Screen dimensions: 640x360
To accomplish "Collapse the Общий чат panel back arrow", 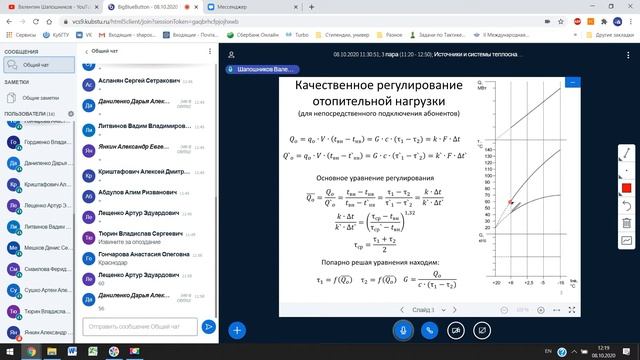I will [x=87, y=51].
